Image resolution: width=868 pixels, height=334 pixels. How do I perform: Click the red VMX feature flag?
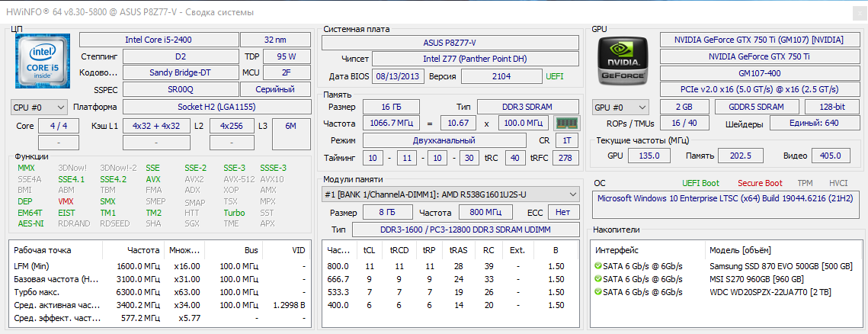[66, 201]
